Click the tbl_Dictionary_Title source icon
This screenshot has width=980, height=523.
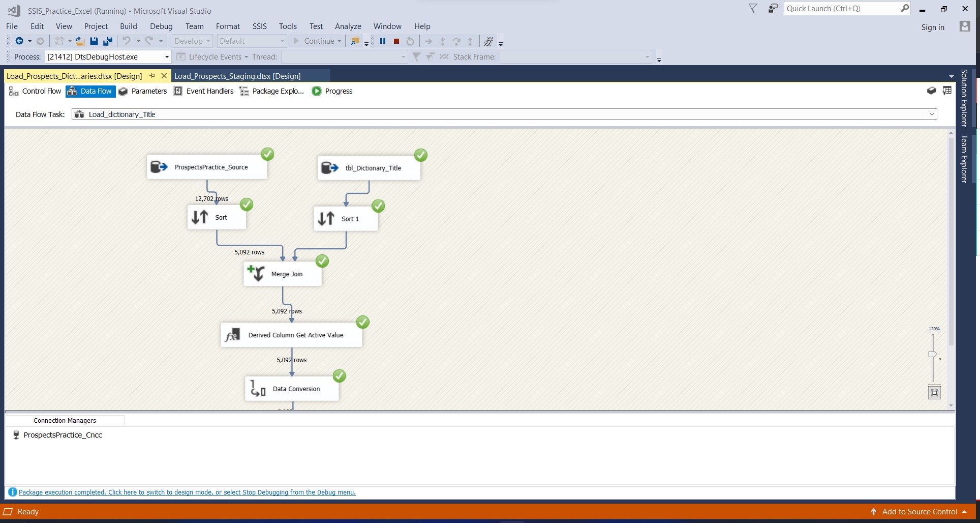click(329, 168)
